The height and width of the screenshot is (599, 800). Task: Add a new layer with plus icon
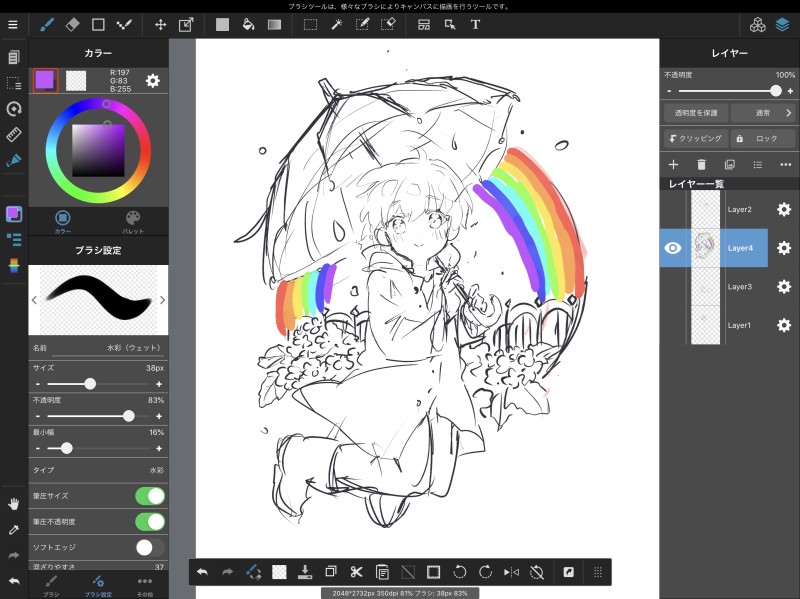[x=673, y=164]
